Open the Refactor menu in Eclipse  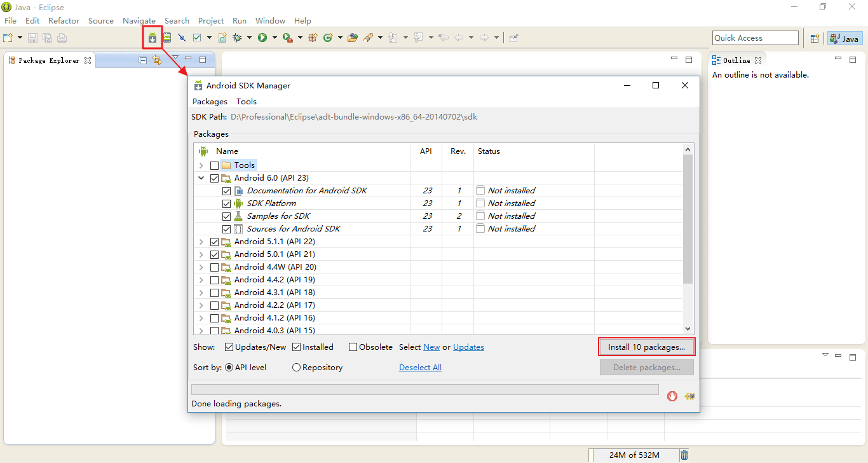[x=64, y=21]
